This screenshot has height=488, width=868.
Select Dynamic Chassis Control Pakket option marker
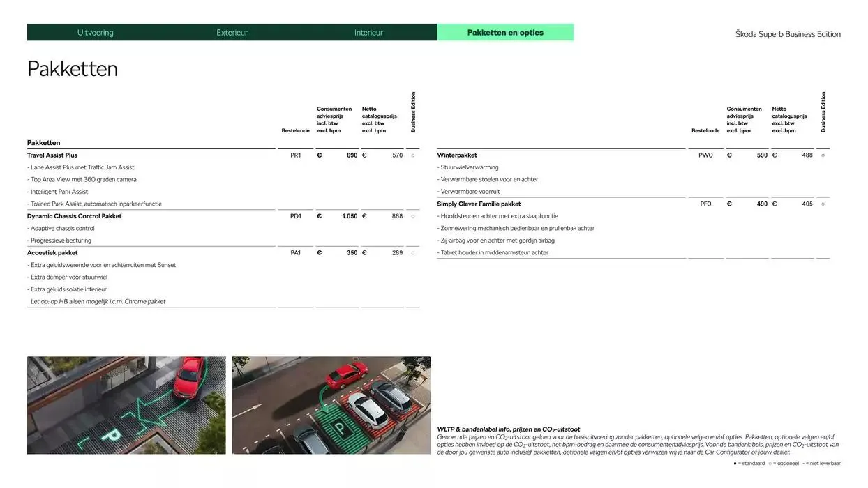[x=412, y=216]
